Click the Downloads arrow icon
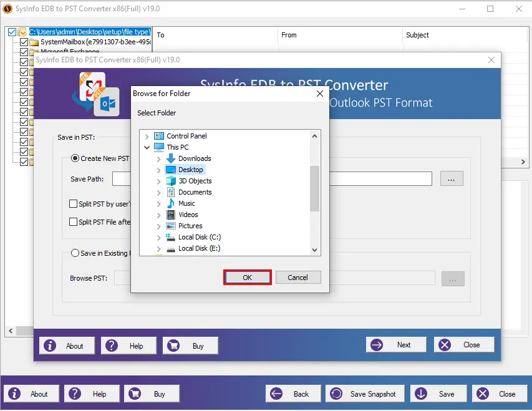The width and height of the screenshot is (532, 411). tap(171, 158)
